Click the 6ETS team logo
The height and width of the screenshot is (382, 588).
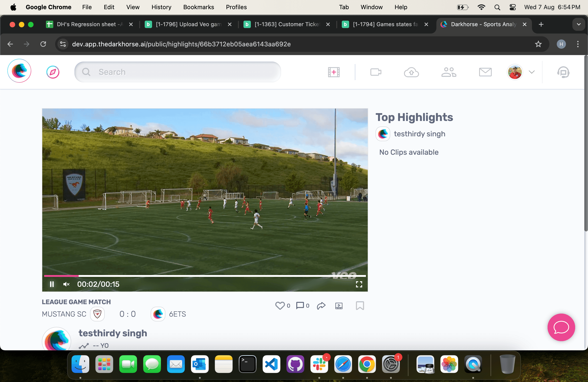(158, 314)
